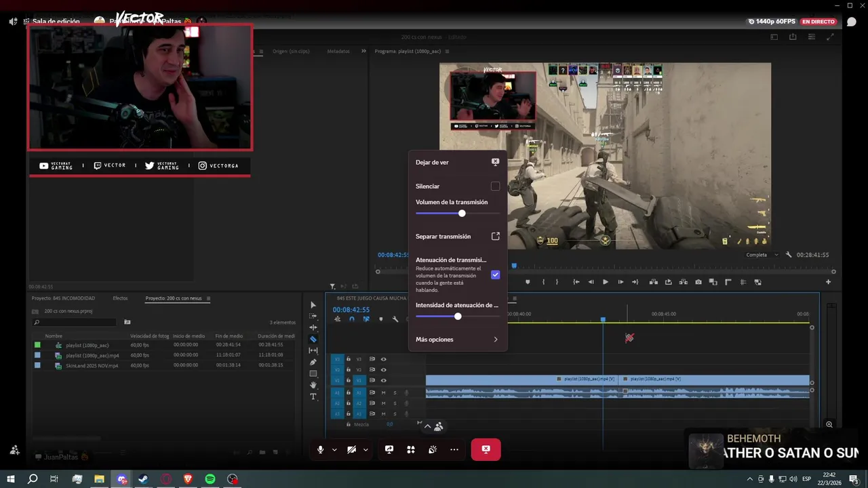Open the camera options dropdown arrow
Screen dimensions: 868x488
366,449
